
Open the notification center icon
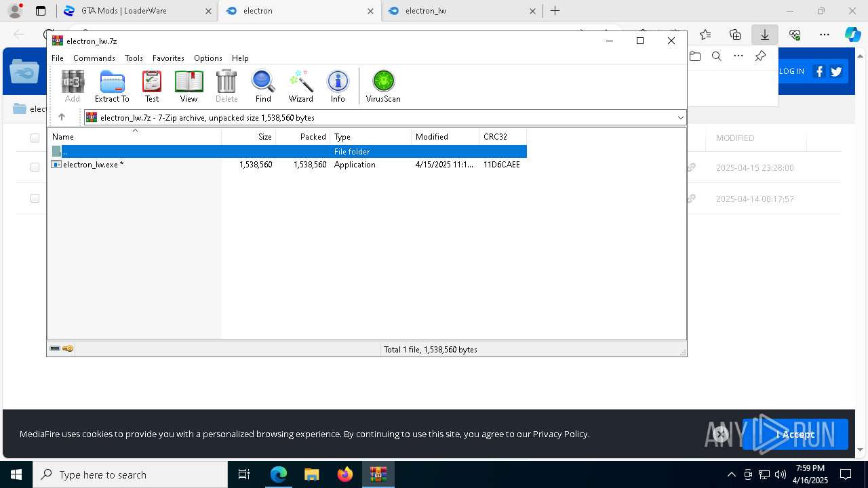846,474
